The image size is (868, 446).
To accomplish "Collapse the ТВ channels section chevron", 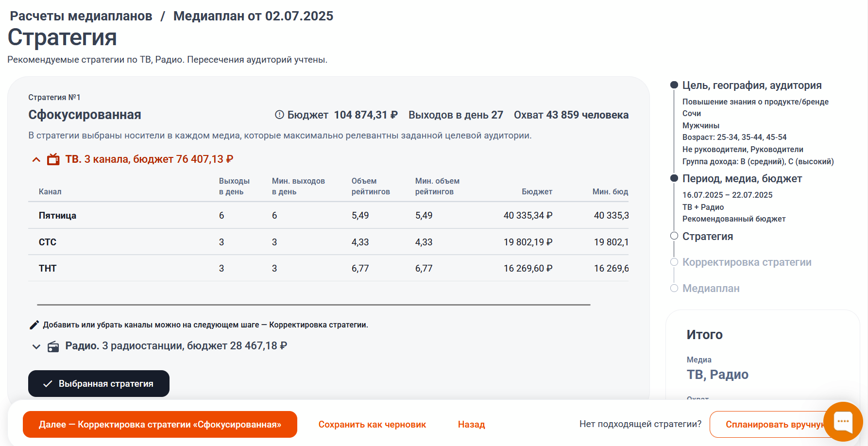I will 36,159.
